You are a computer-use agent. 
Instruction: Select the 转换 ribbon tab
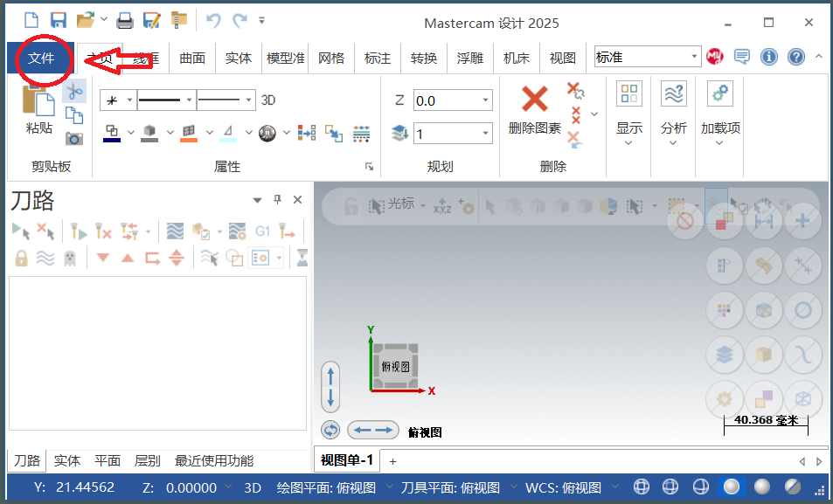pyautogui.click(x=423, y=58)
